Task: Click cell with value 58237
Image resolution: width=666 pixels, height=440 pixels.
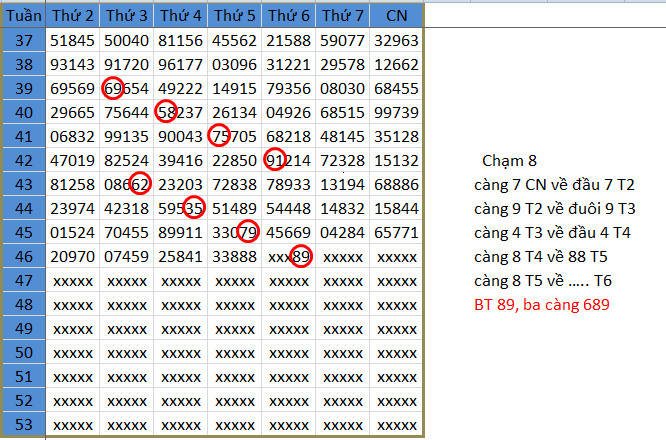Action: pyautogui.click(x=181, y=113)
